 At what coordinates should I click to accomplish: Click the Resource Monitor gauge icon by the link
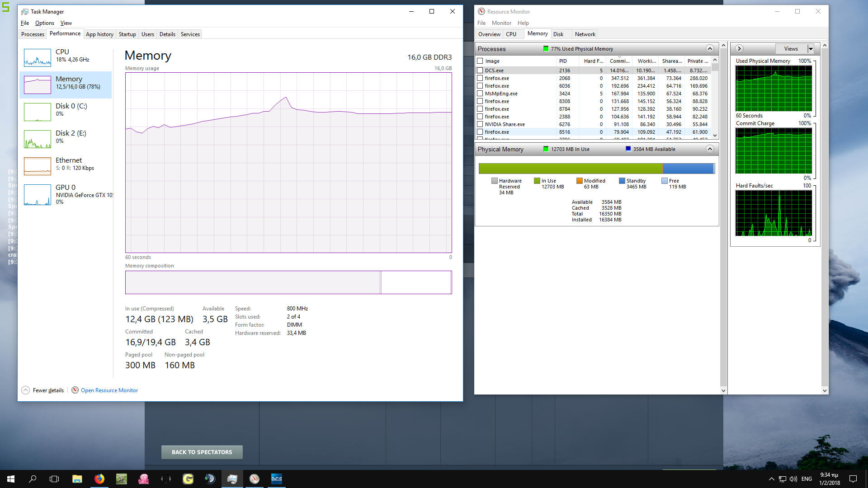[75, 390]
